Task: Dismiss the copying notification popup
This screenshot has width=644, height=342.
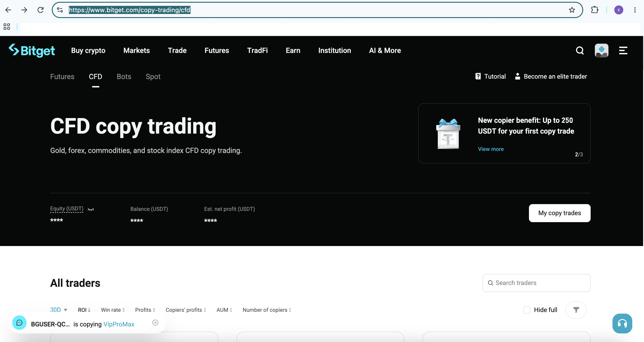Action: [x=155, y=323]
